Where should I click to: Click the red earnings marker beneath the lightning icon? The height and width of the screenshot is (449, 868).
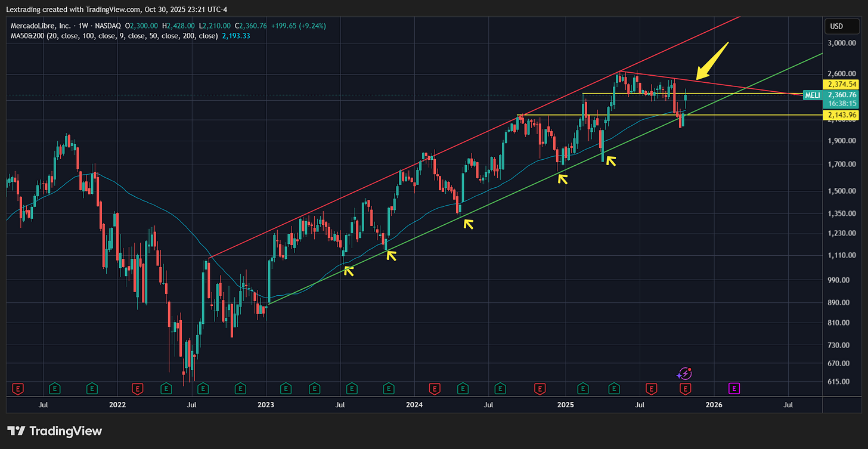pyautogui.click(x=686, y=389)
